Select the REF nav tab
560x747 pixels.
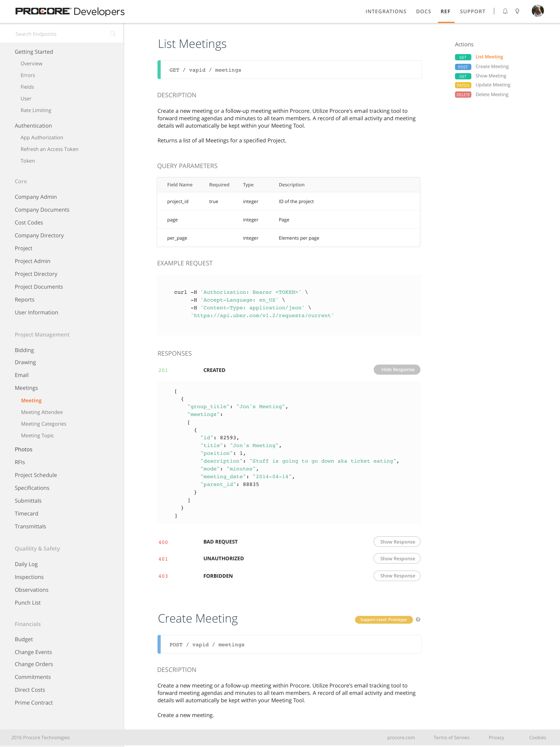tap(445, 11)
